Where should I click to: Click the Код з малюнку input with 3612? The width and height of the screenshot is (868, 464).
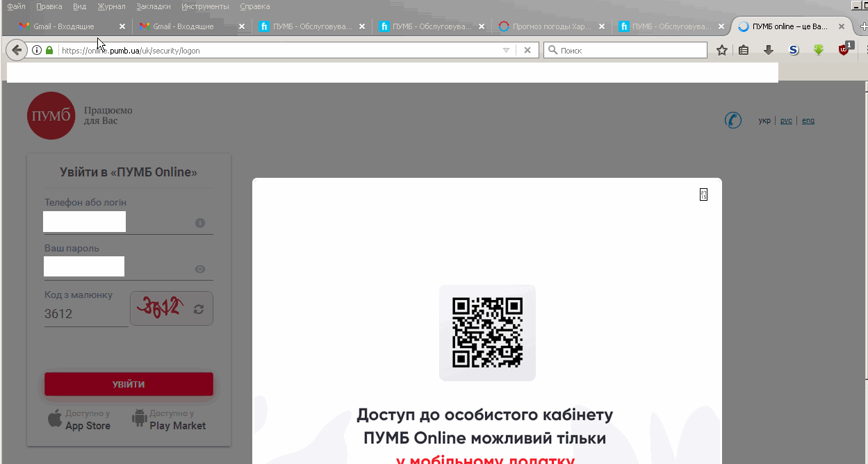(x=86, y=314)
